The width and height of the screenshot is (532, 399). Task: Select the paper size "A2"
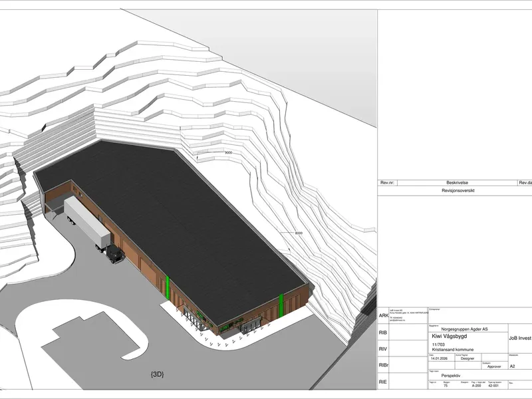512,366
